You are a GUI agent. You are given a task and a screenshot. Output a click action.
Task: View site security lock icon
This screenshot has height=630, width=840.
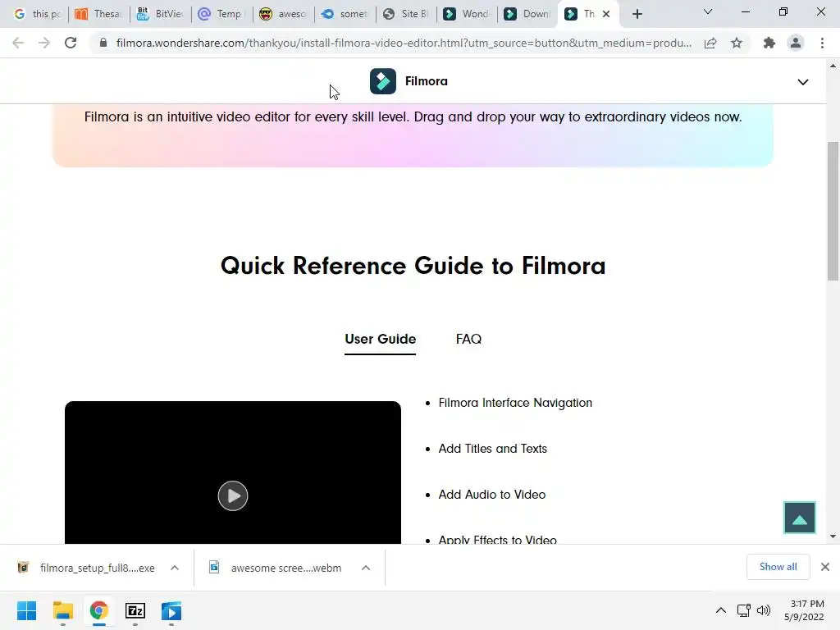103,43
